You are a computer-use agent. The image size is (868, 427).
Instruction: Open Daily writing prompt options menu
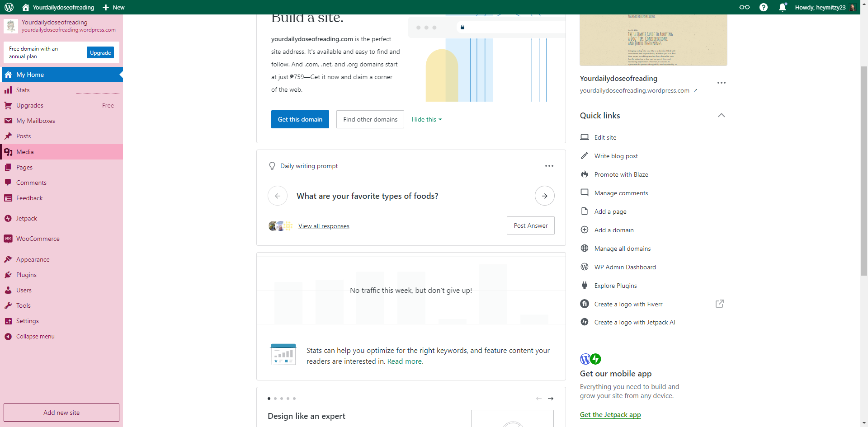pyautogui.click(x=549, y=166)
